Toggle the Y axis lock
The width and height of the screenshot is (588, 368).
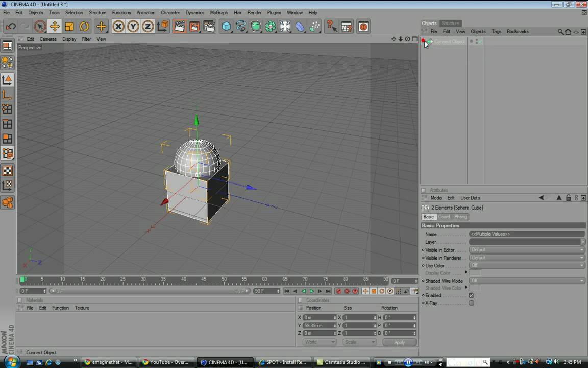click(133, 26)
